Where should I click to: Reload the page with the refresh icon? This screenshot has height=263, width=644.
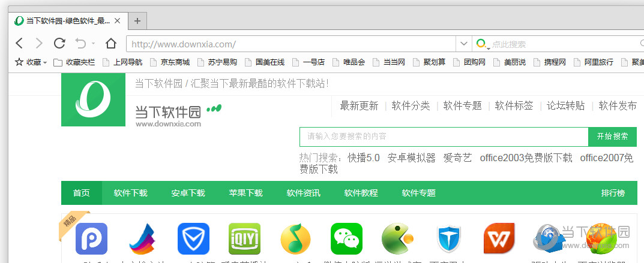pyautogui.click(x=59, y=43)
